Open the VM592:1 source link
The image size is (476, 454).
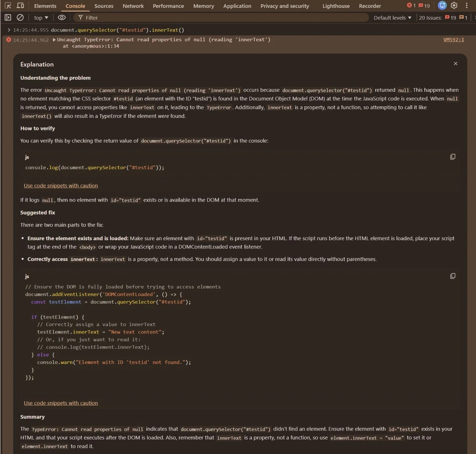(453, 39)
